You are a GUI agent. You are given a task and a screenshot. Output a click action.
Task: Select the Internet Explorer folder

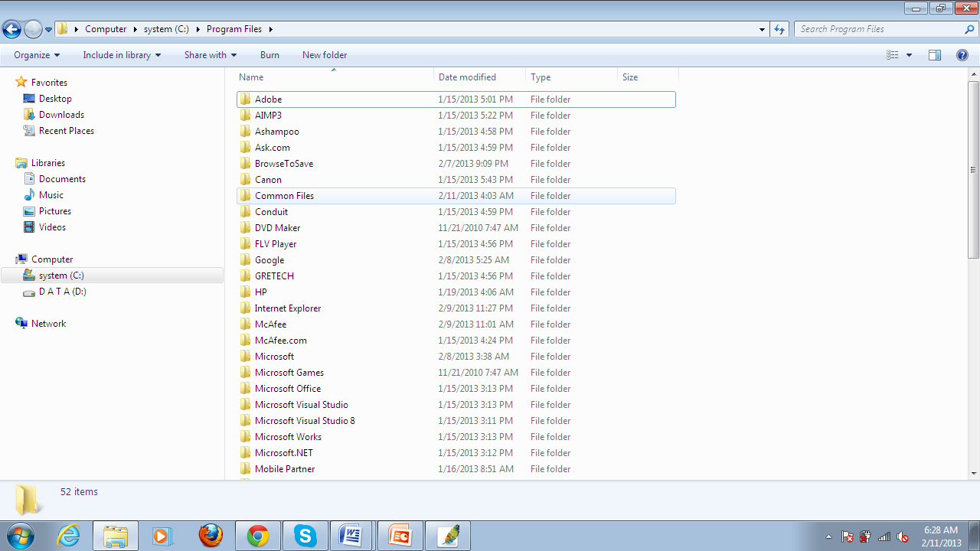point(456,308)
